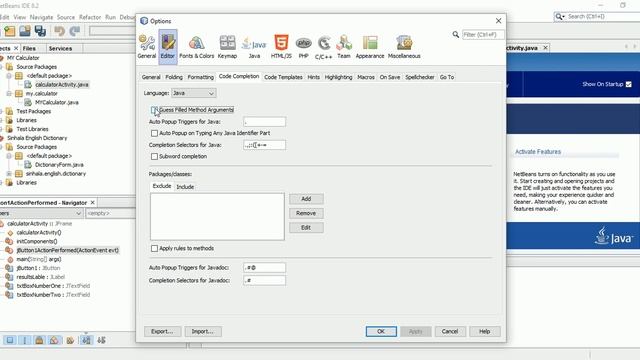Select the Editor options category
The width and height of the screenshot is (640, 360).
click(168, 47)
